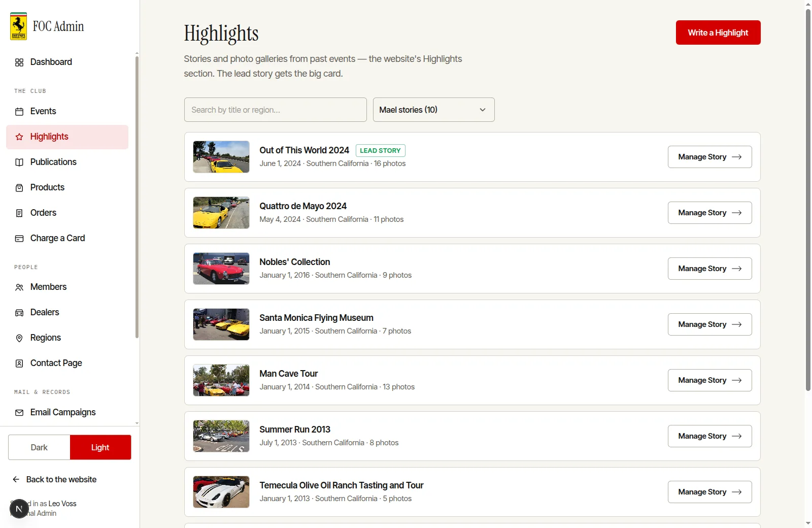Click Santa Monica Flying Museum thumbnail

(x=221, y=324)
